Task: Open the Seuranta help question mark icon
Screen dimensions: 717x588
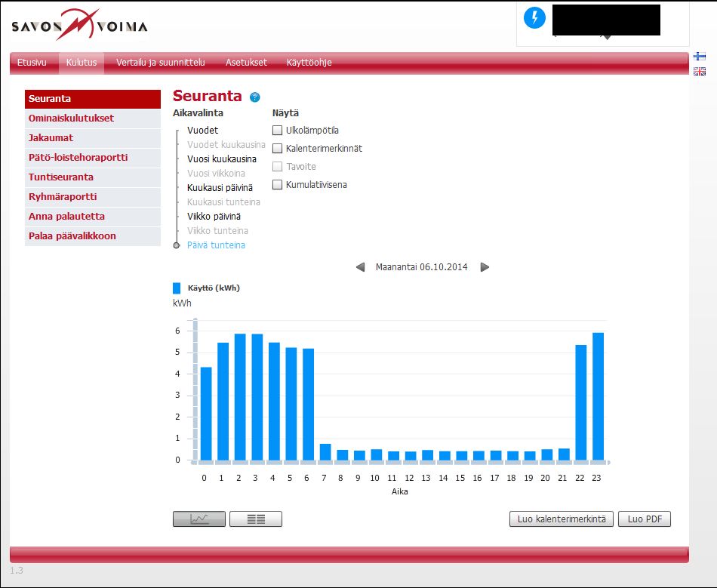Action: point(254,97)
